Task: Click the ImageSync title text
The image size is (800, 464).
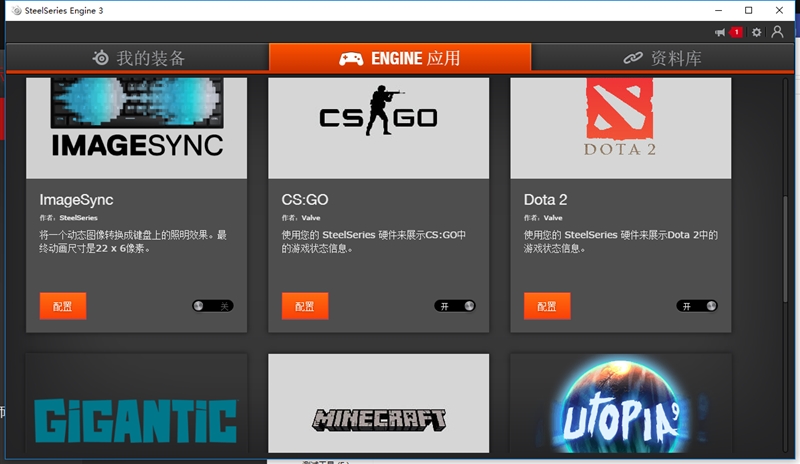Action: pos(76,200)
